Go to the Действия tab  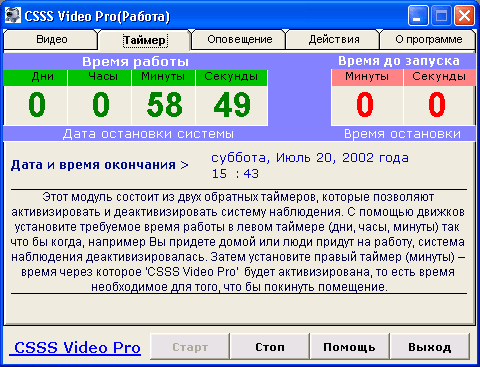pos(334,39)
